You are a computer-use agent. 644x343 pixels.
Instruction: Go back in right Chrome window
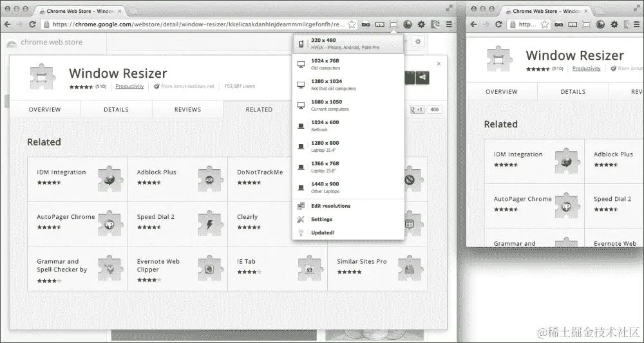pyautogui.click(x=473, y=24)
